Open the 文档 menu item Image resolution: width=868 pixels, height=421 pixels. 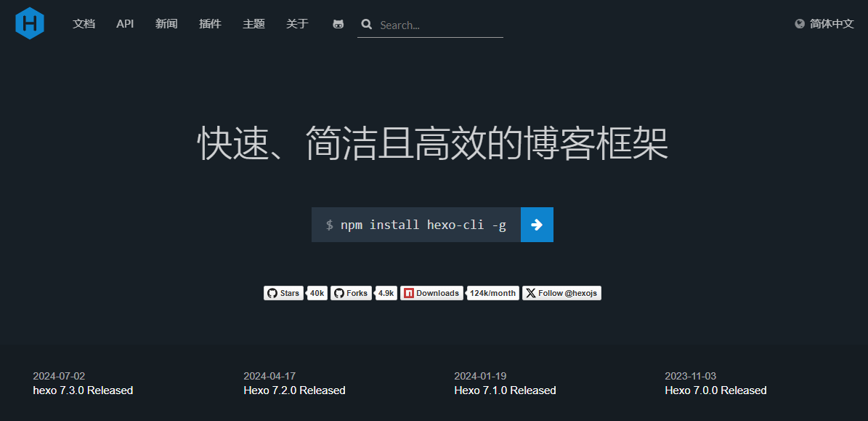[x=84, y=24]
